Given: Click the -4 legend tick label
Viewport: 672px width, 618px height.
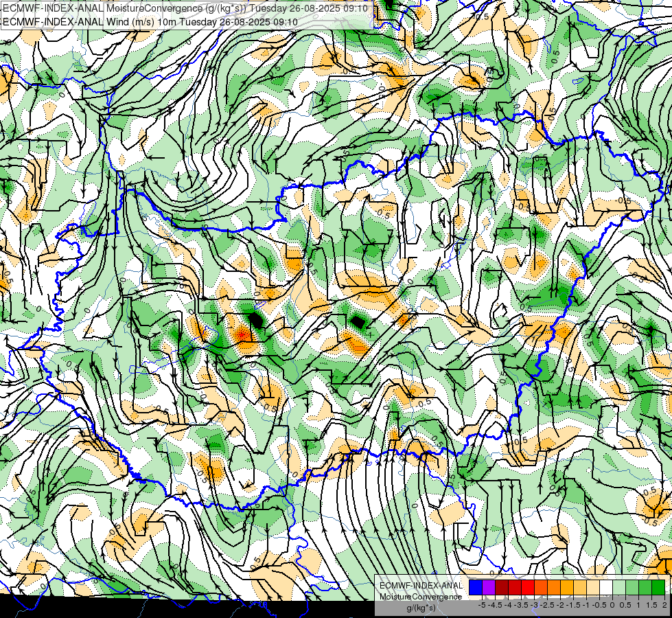Looking at the screenshot, I should [x=508, y=605].
